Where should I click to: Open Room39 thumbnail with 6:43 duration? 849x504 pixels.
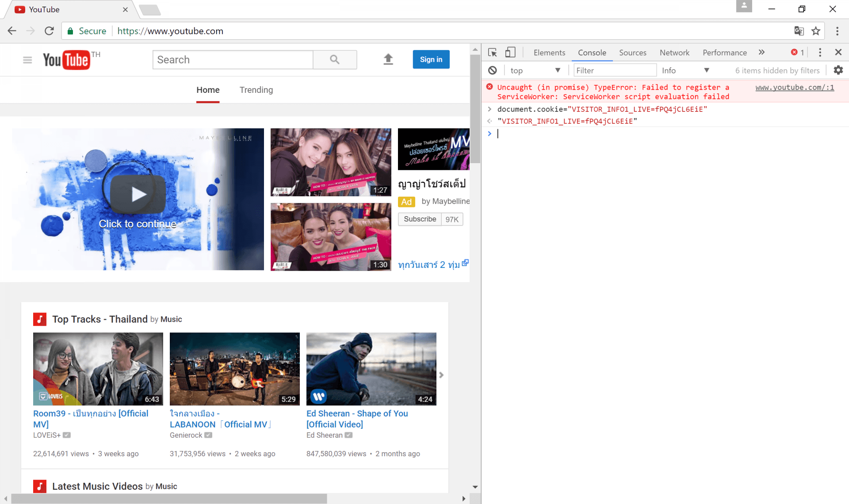point(98,369)
